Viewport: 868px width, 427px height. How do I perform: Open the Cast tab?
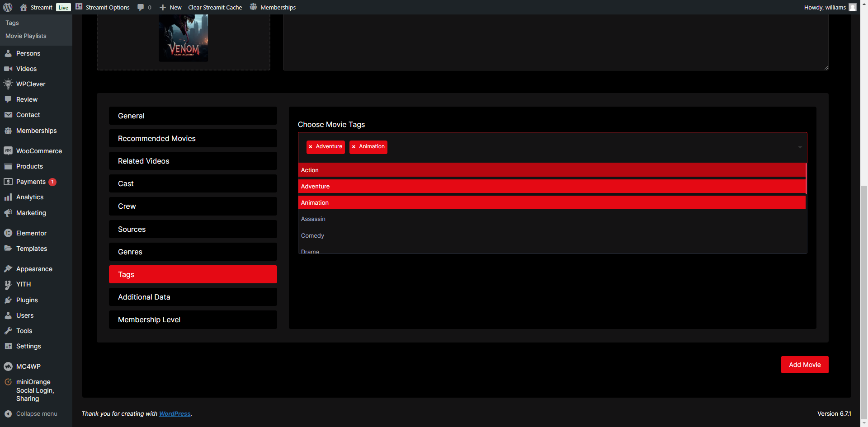pos(193,183)
